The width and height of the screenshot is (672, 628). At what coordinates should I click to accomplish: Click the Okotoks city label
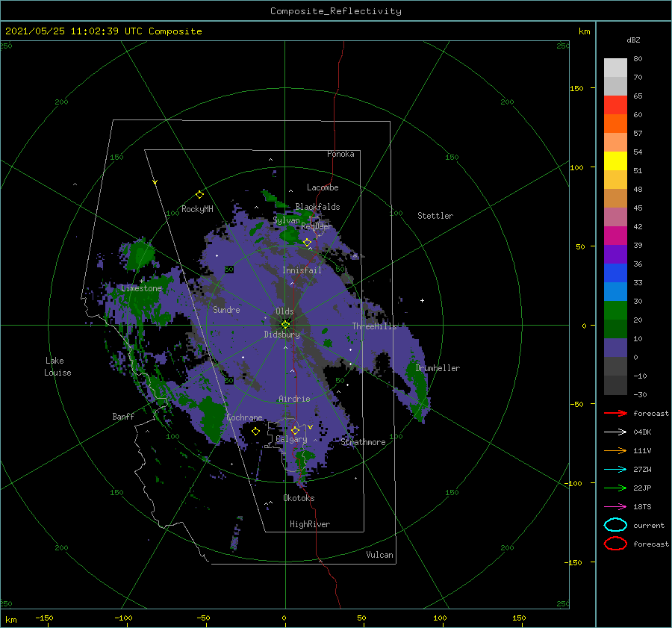[299, 498]
